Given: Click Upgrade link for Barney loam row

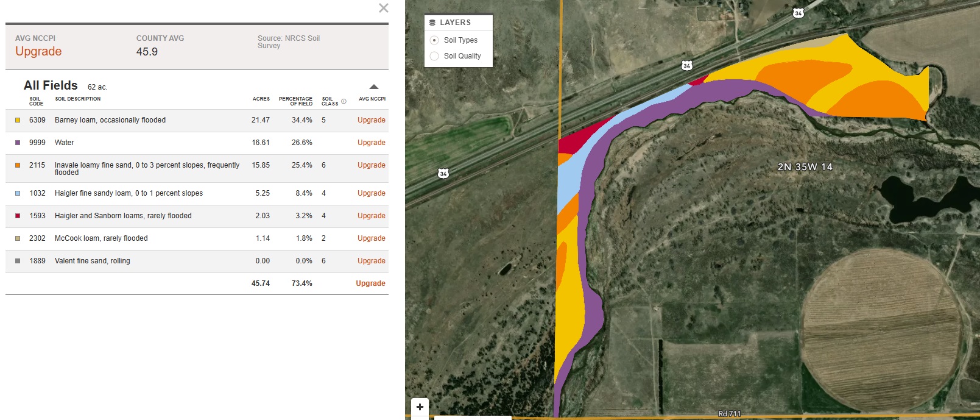Looking at the screenshot, I should [371, 120].
